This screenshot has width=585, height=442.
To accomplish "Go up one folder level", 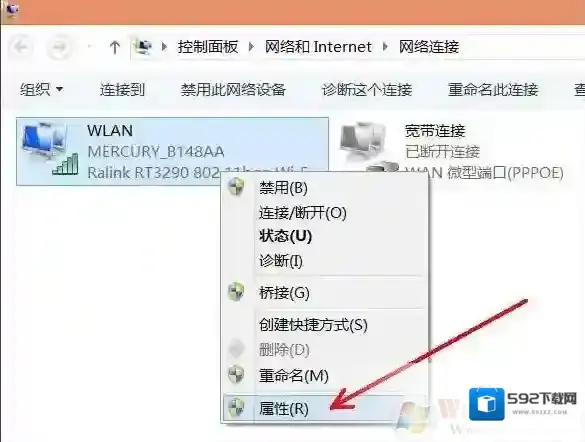I will point(115,47).
